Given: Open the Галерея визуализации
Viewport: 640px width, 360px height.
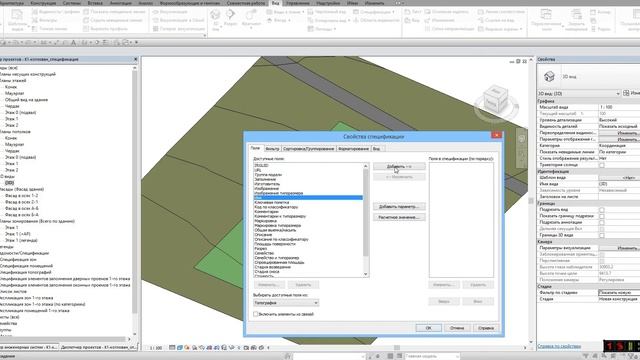Looking at the screenshot, I should [179, 29].
